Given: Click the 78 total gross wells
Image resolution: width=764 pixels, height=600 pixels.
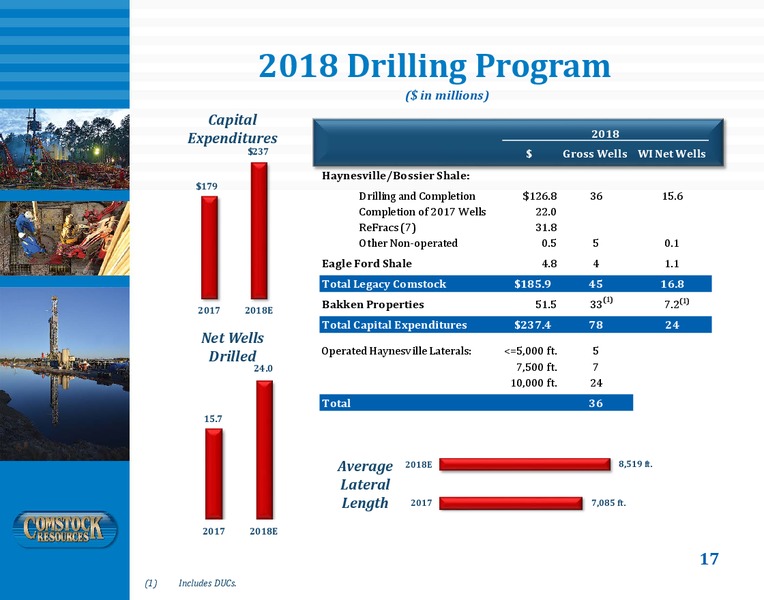Looking at the screenshot, I should [x=596, y=325].
